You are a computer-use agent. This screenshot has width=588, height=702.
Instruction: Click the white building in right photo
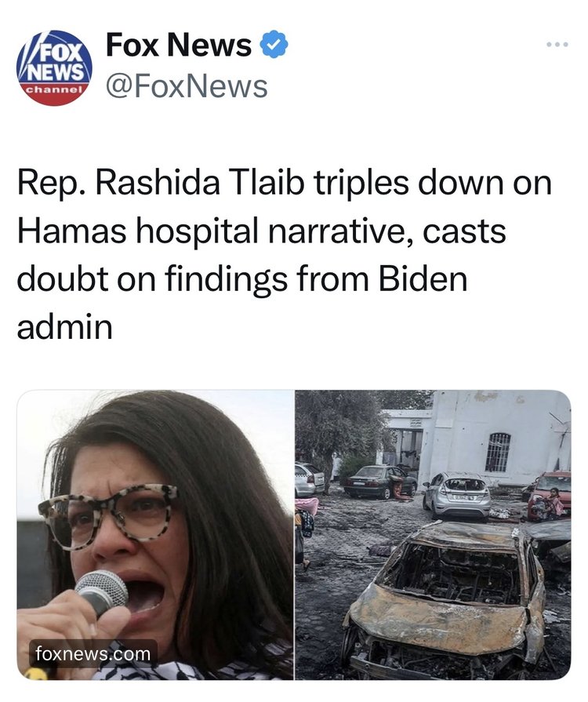[499, 437]
